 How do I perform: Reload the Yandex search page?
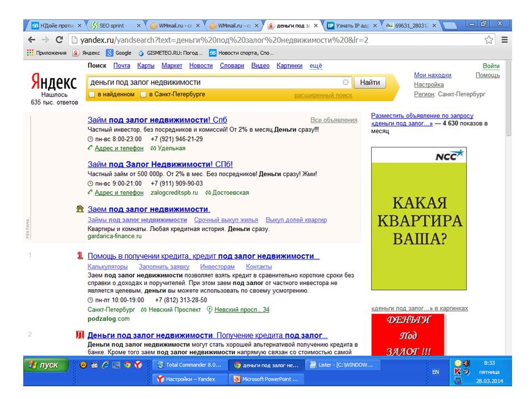tap(59, 40)
